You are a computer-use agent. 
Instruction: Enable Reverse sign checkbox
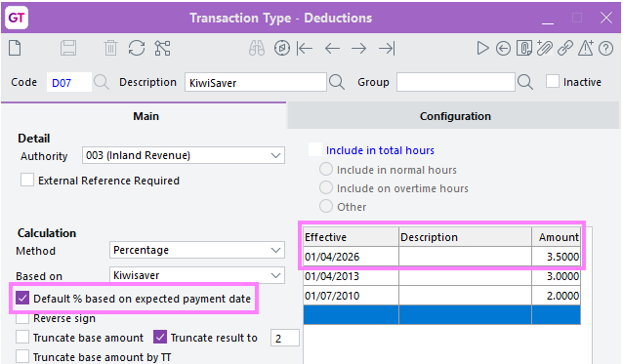click(x=22, y=318)
